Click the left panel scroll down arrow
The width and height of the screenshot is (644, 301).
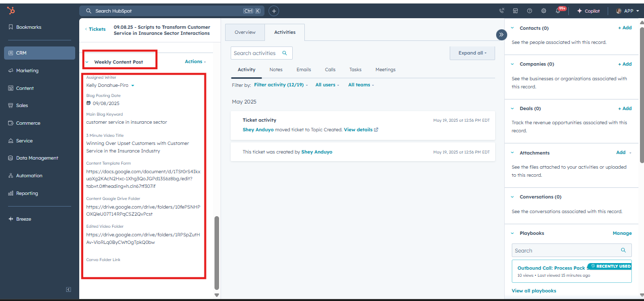[217, 295]
